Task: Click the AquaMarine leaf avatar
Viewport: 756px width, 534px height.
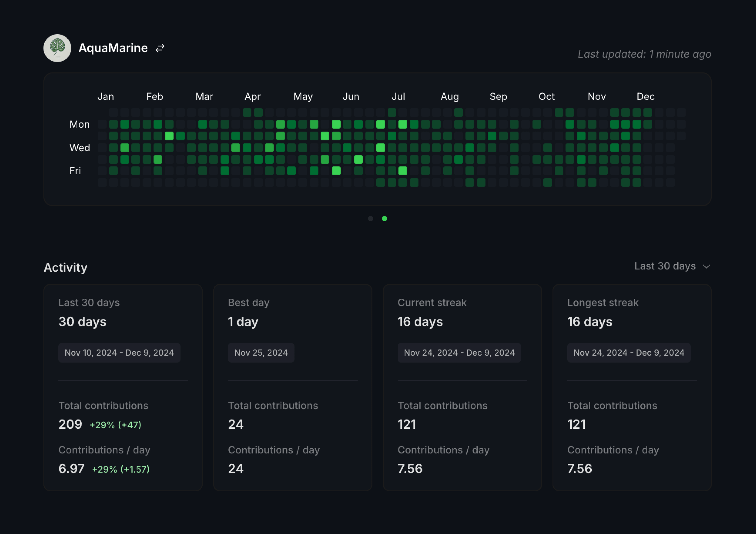Action: [57, 48]
